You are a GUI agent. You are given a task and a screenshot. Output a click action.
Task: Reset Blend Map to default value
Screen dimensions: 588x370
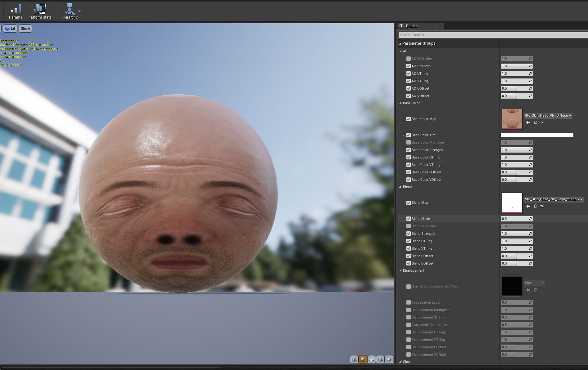pos(542,206)
